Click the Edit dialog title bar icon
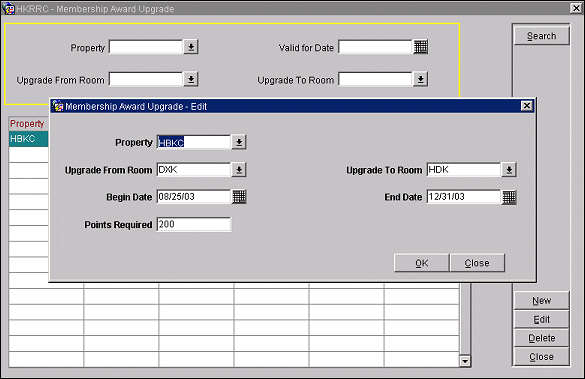Image resolution: width=585 pixels, height=379 pixels. click(x=58, y=106)
